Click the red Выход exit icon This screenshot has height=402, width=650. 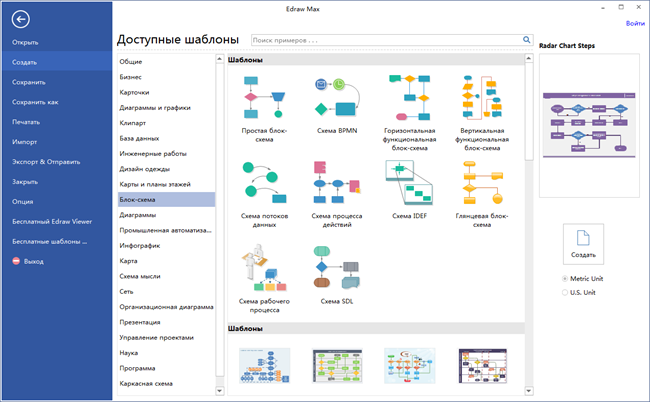tap(16, 261)
